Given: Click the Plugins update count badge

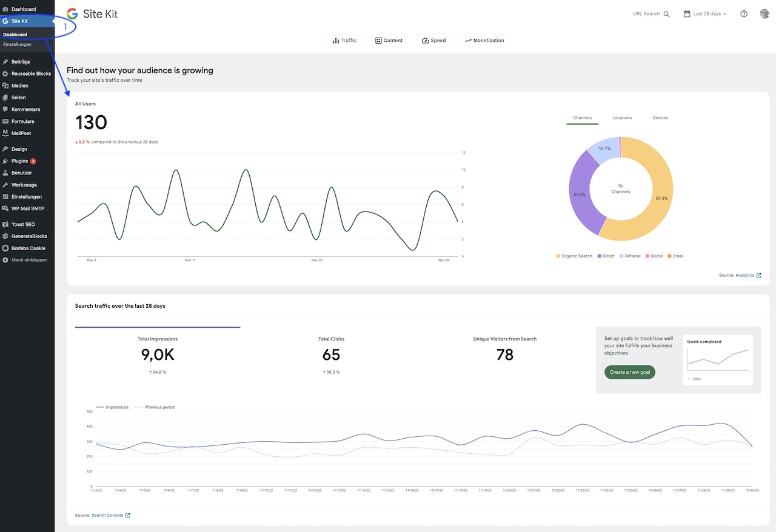Looking at the screenshot, I should [33, 161].
